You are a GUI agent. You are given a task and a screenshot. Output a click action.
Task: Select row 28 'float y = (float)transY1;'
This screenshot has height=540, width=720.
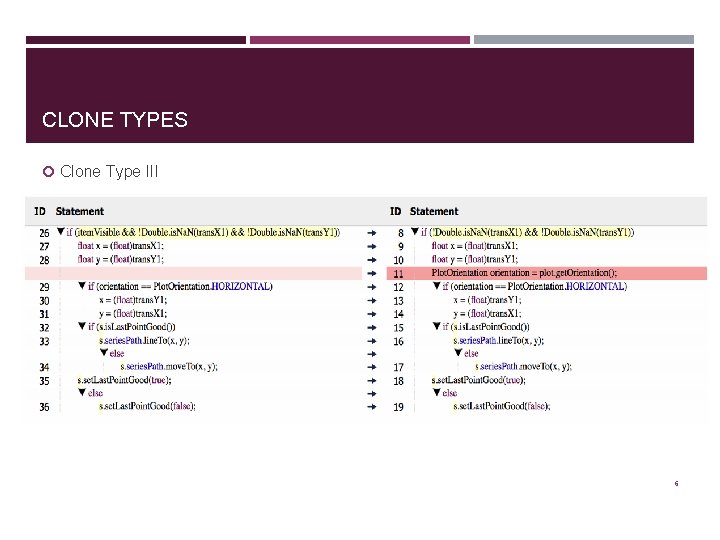click(x=120, y=259)
